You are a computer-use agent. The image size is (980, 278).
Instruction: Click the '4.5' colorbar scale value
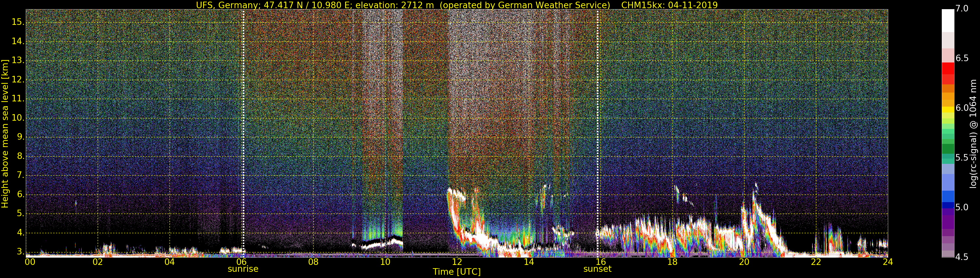pyautogui.click(x=962, y=257)
